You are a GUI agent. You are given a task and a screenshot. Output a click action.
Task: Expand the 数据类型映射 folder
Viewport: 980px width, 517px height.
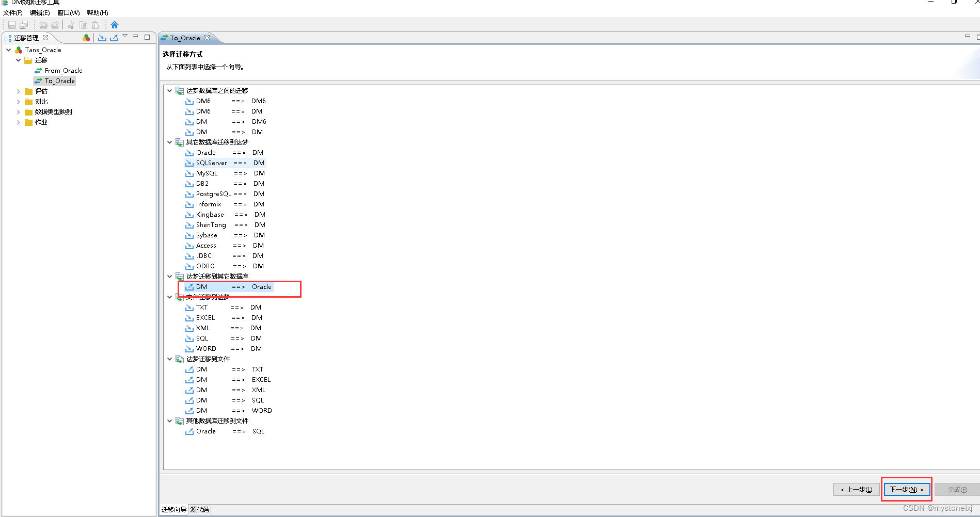[x=19, y=112]
